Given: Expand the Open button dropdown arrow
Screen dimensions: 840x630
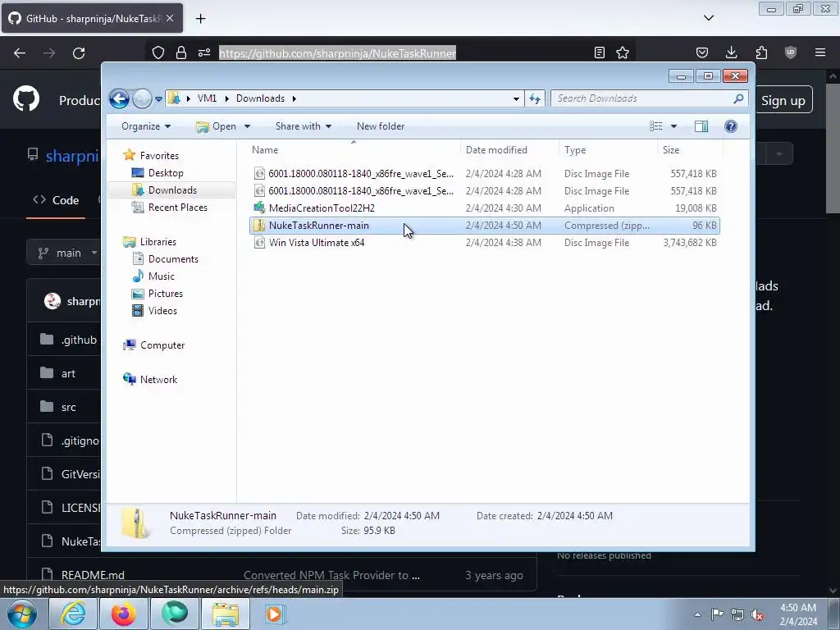Looking at the screenshot, I should [x=248, y=126].
